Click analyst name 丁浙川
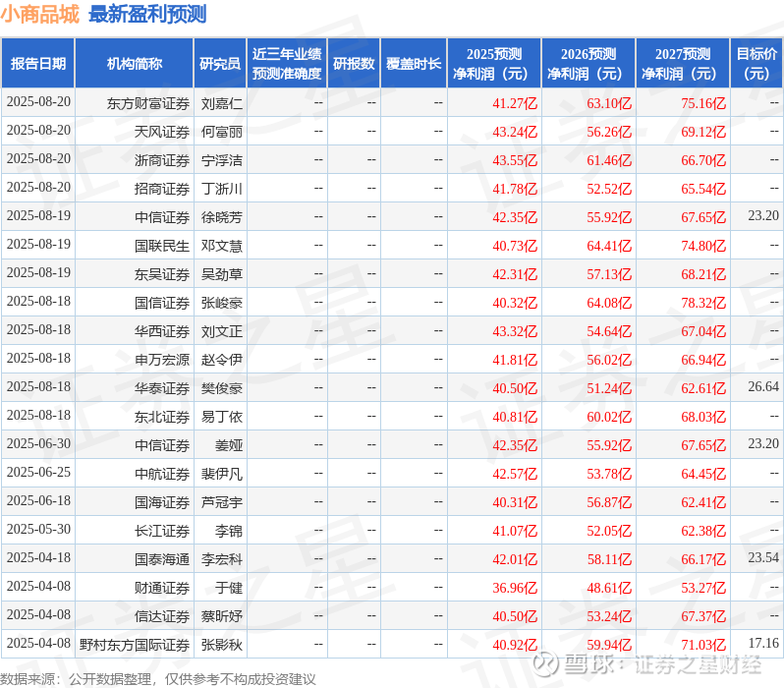The width and height of the screenshot is (784, 688). click(x=221, y=189)
